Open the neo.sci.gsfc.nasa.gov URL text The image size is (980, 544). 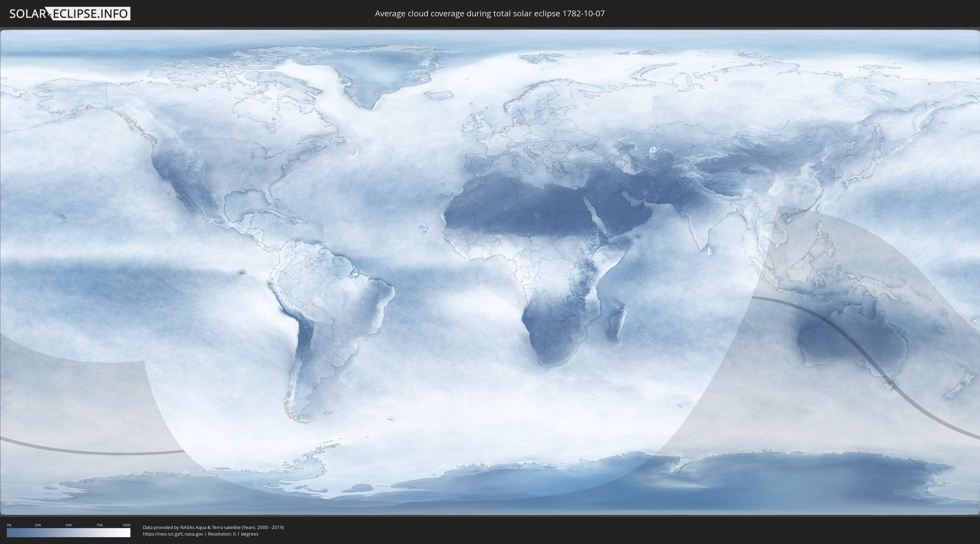coord(173,534)
